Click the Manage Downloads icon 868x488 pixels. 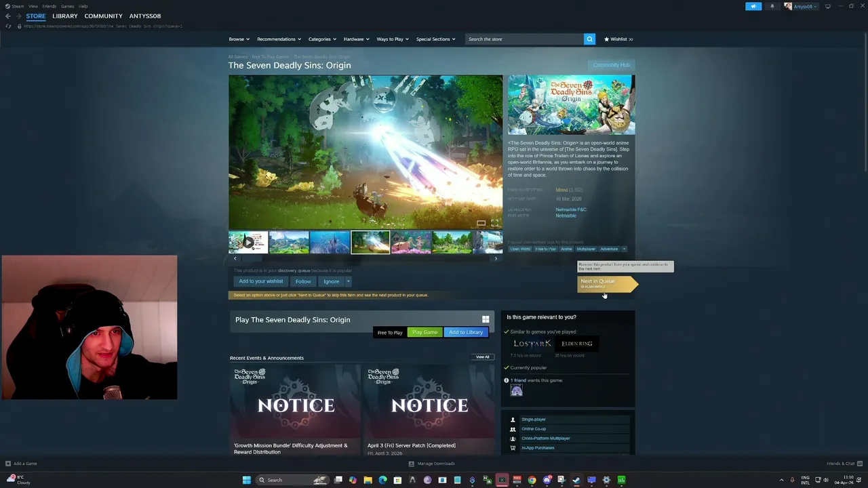pos(411,464)
